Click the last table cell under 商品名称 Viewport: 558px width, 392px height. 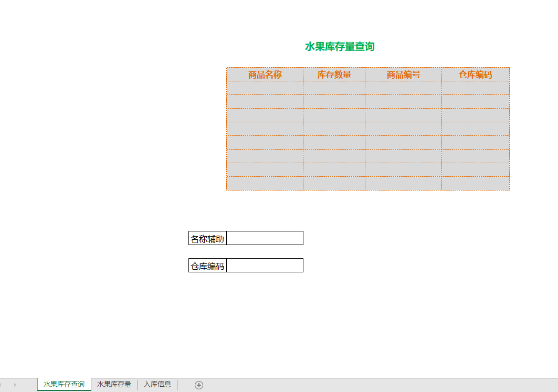[x=265, y=184]
